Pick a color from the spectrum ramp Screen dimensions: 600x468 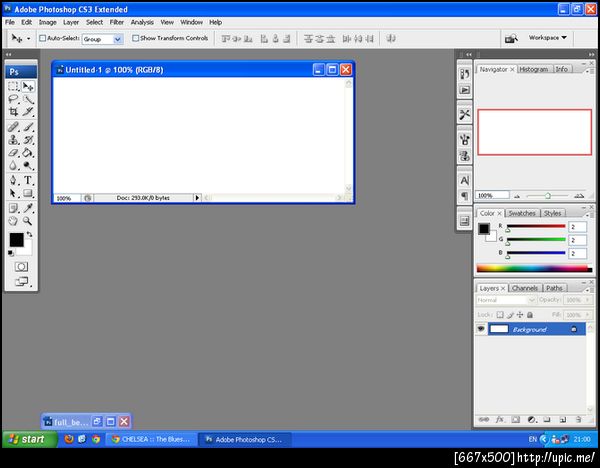(534, 268)
